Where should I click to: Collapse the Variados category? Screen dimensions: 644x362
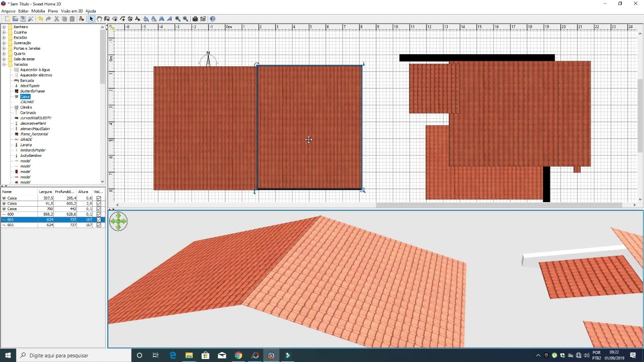4,64
